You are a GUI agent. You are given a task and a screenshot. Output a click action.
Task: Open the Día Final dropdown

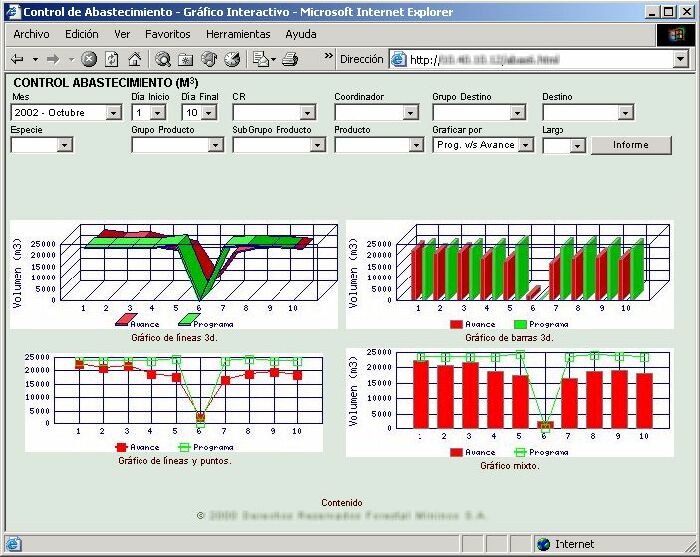[208, 113]
